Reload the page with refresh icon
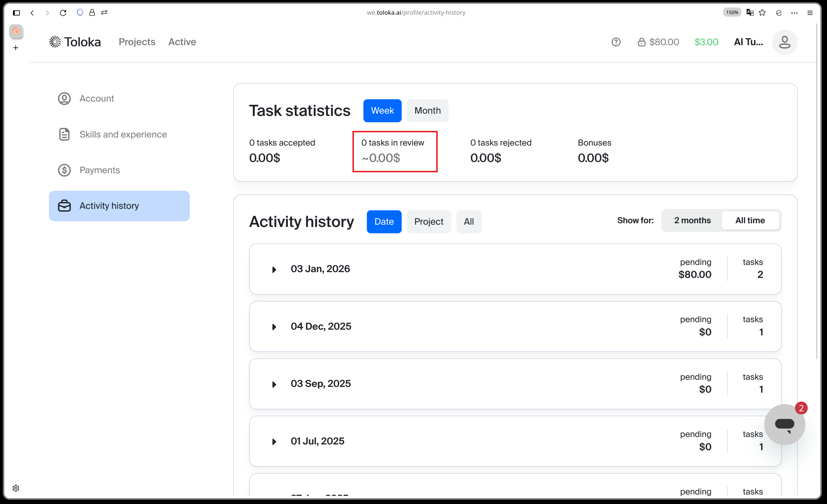The width and height of the screenshot is (827, 504). tap(63, 13)
